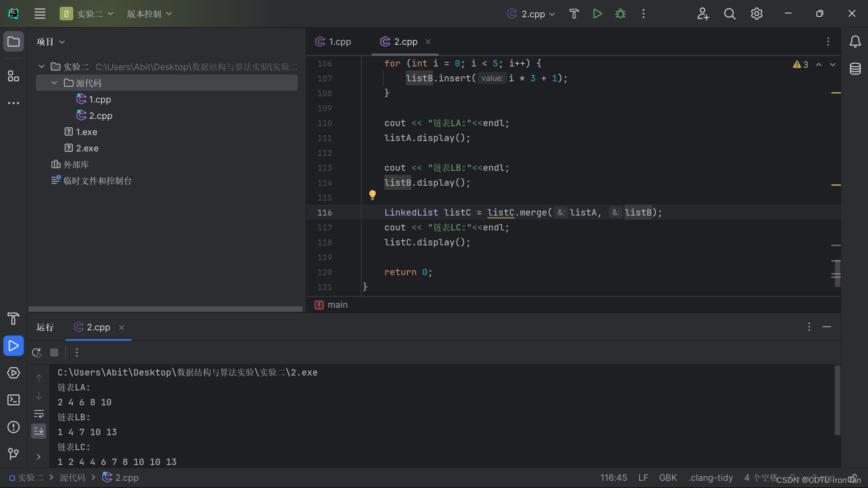Open the Database tool window

tap(855, 69)
